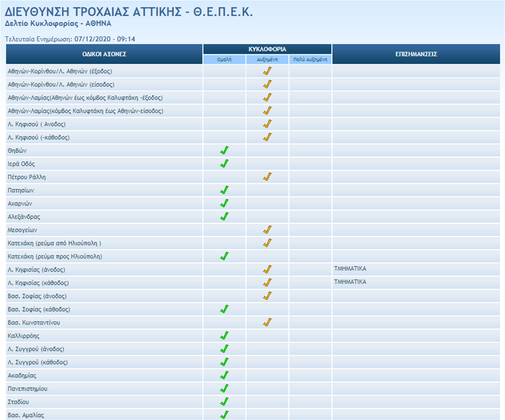Click yellow checkmark for Λ. Κηφισού (Ανοδος)
This screenshot has height=420, width=505.
(267, 125)
